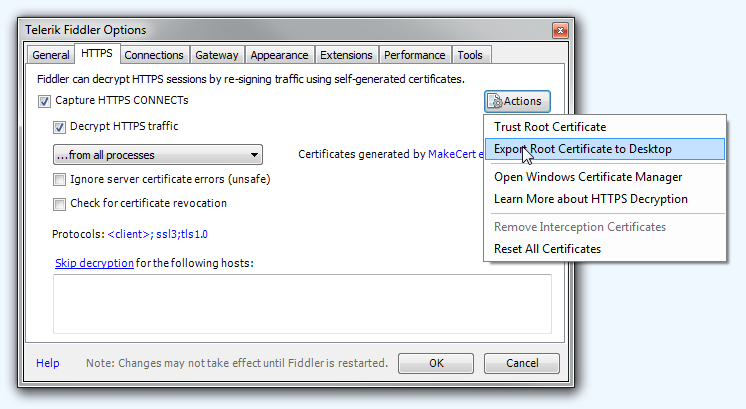Switch to the Gateway tab

(217, 55)
